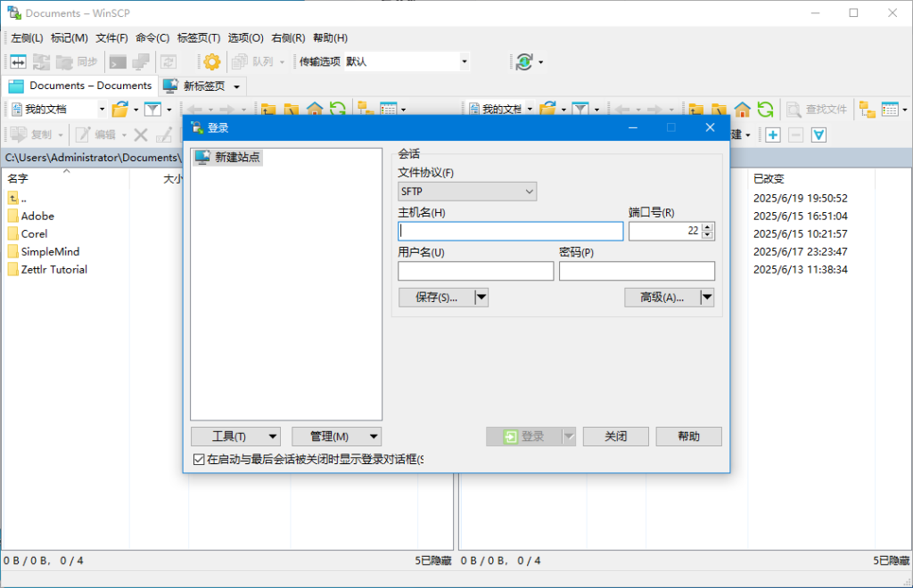Click the directory-tree icon in left panel toolbar
The width and height of the screenshot is (913, 588).
click(x=366, y=110)
